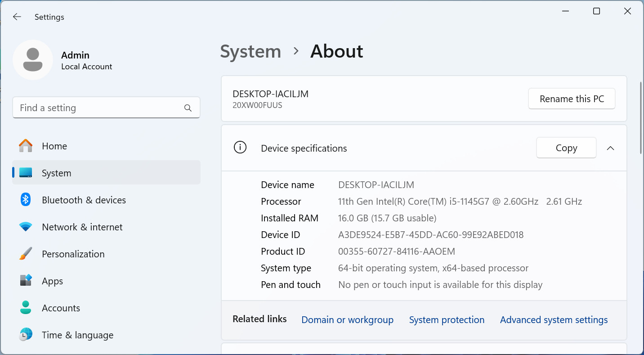644x355 pixels.
Task: Click the processor value i5-1145G7 text
Action: click(460, 202)
